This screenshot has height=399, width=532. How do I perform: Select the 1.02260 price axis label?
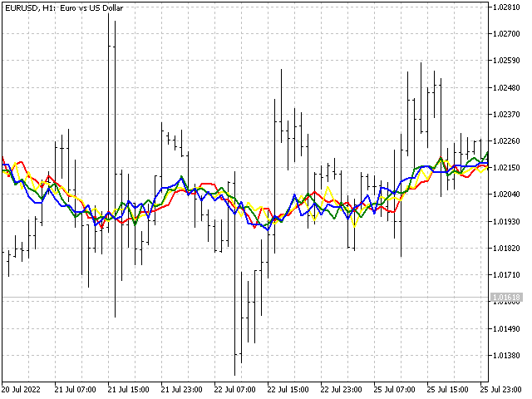click(x=506, y=140)
